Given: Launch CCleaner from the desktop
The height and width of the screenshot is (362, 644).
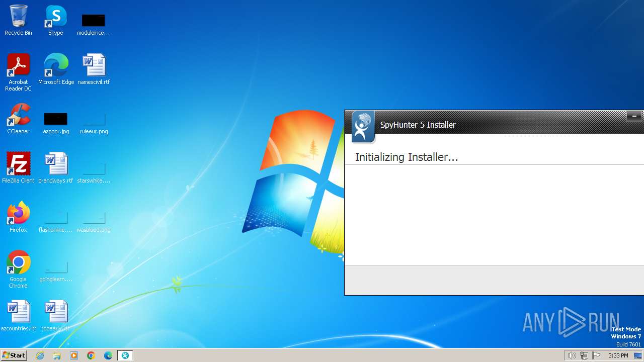Looking at the screenshot, I should click(x=18, y=118).
